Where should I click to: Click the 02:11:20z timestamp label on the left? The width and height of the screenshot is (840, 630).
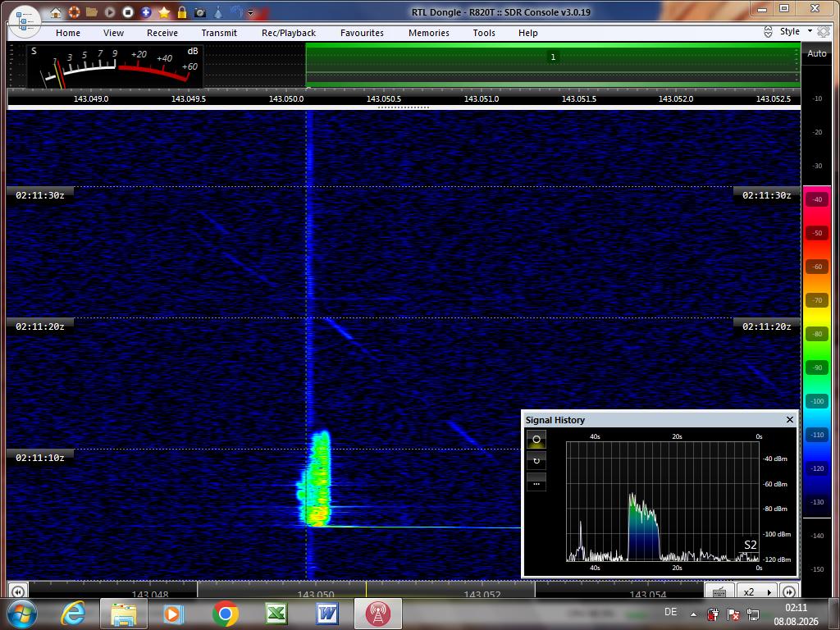[x=40, y=326]
